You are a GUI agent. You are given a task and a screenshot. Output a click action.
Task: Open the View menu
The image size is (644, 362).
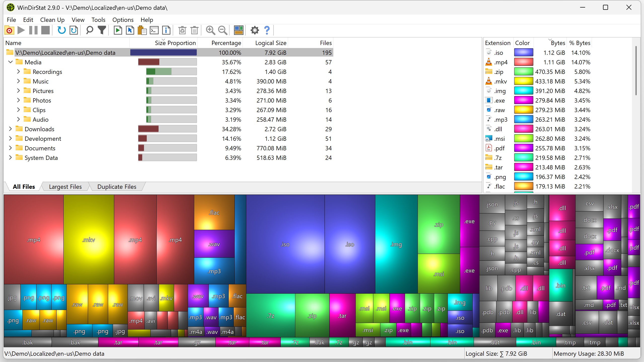coord(78,20)
